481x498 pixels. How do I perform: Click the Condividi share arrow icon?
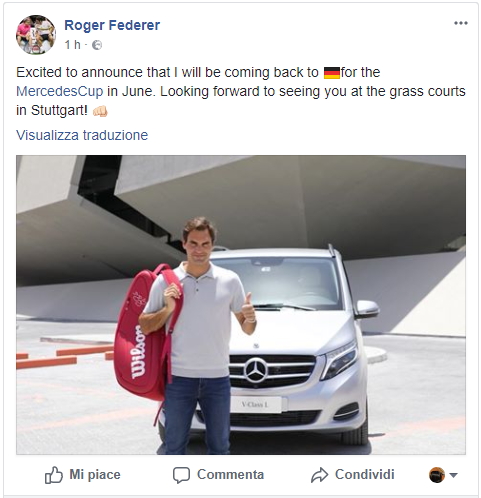coord(319,475)
